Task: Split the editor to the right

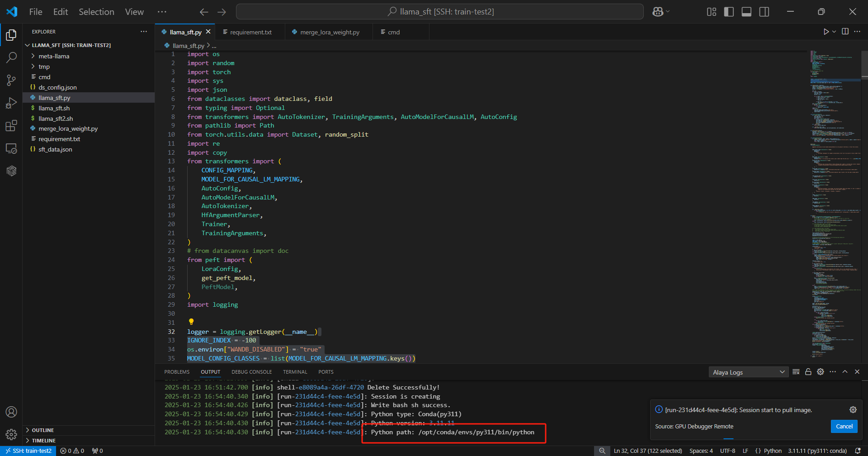Action: click(x=845, y=32)
